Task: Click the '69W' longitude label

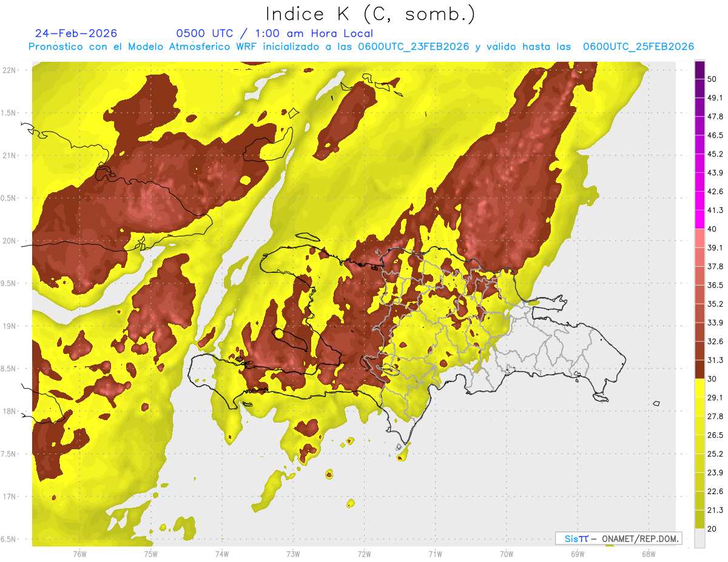Action: click(x=577, y=554)
